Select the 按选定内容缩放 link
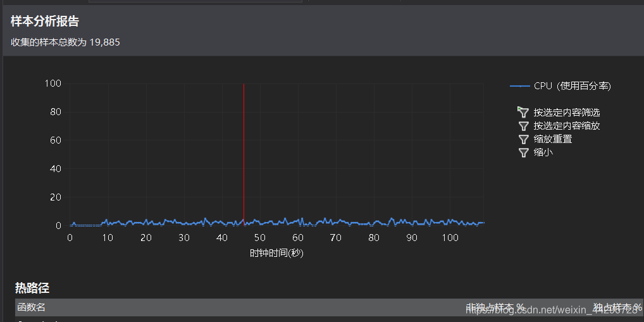 [x=567, y=126]
